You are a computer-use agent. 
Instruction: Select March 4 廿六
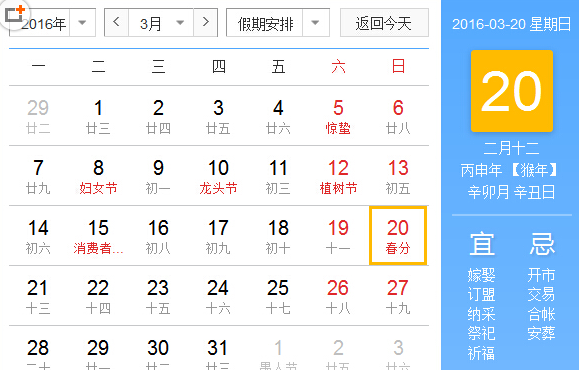[278, 116]
